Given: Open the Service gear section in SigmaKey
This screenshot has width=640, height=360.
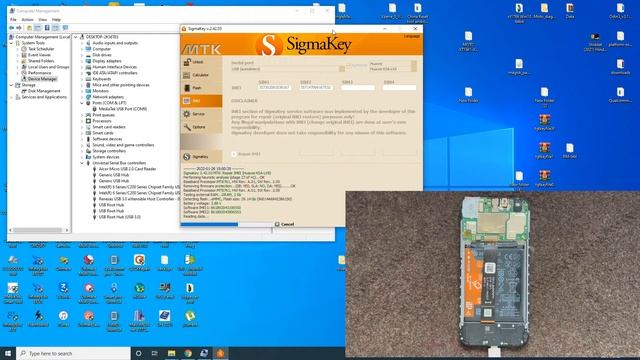Looking at the screenshot, I should tap(201, 114).
